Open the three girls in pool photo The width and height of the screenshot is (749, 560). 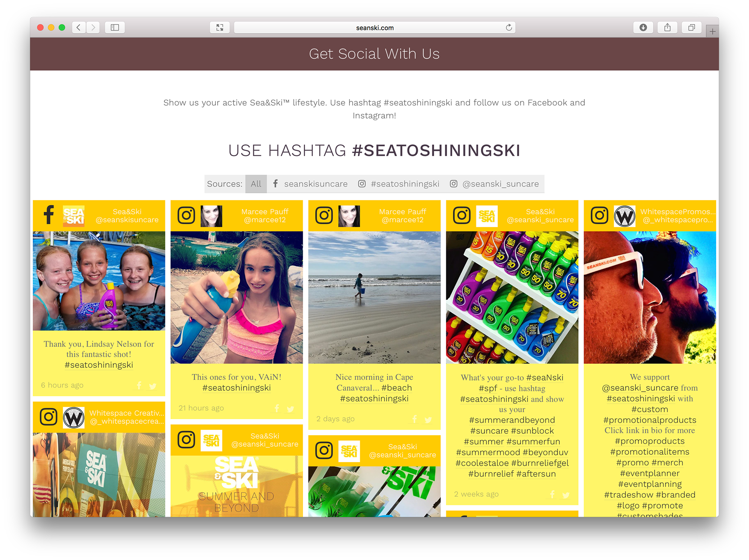99,281
